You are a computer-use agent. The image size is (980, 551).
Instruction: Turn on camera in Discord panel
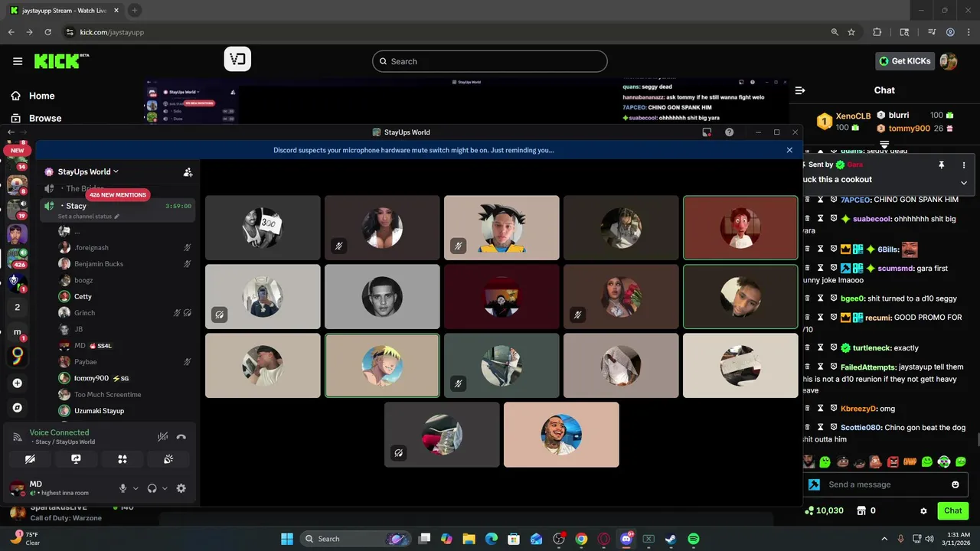tap(30, 459)
